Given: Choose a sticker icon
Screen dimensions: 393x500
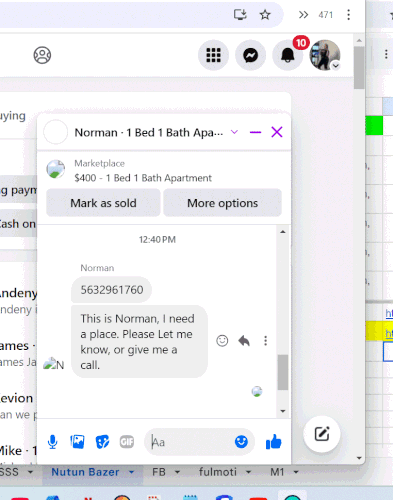Looking at the screenshot, I should (x=102, y=442).
